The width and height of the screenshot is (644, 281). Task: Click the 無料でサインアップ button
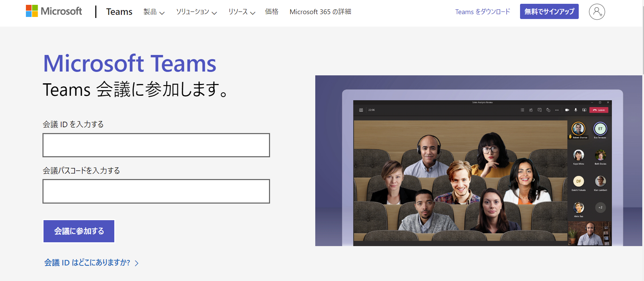coord(549,11)
